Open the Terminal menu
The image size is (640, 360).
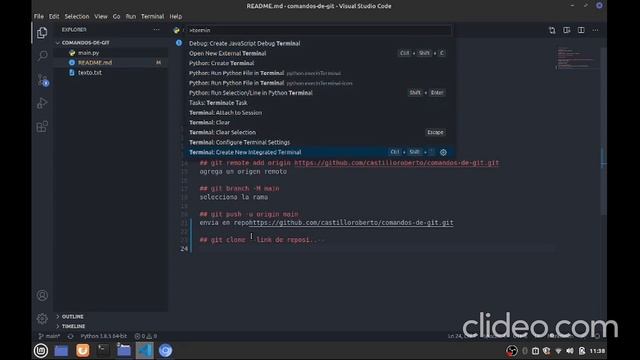click(x=152, y=16)
